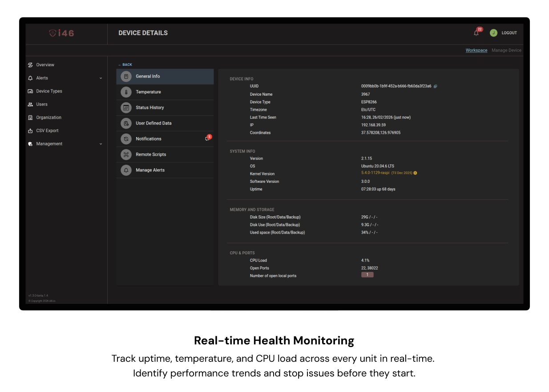The image size is (549, 392).
Task: Click the open local ports count badge
Action: 367,275
